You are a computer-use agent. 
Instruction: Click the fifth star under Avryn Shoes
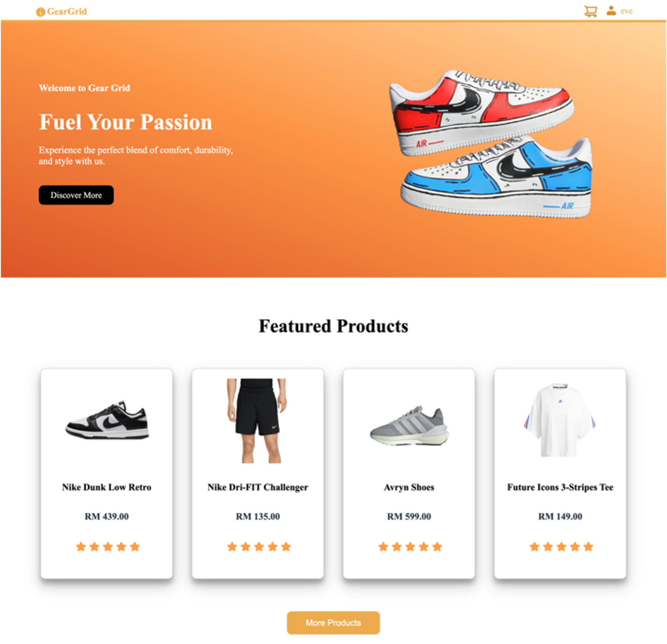pos(437,546)
